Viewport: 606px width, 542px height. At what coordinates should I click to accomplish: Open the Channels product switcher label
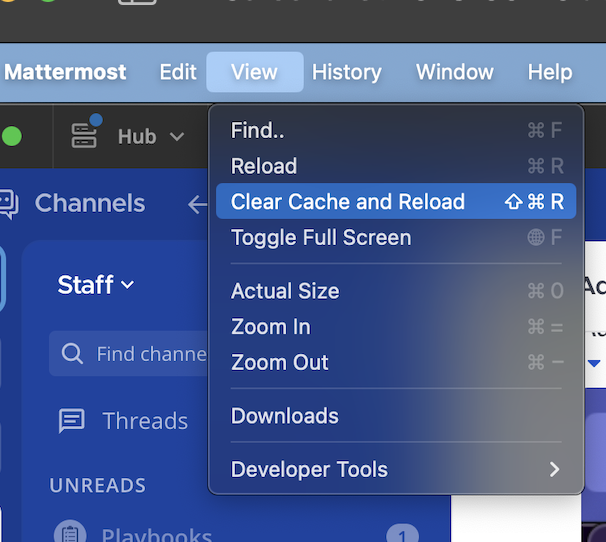pos(90,203)
